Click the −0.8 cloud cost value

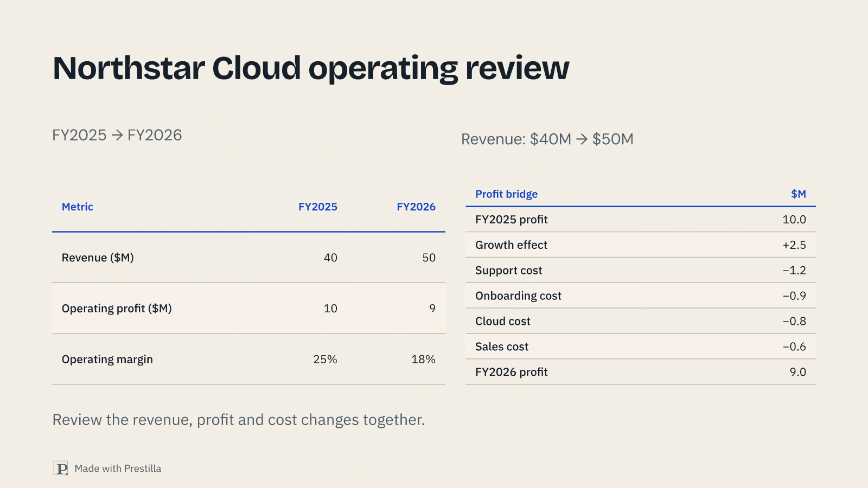pos(794,322)
